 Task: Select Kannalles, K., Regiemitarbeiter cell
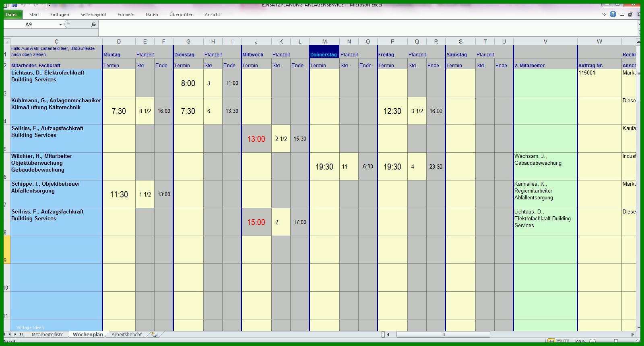(x=545, y=194)
